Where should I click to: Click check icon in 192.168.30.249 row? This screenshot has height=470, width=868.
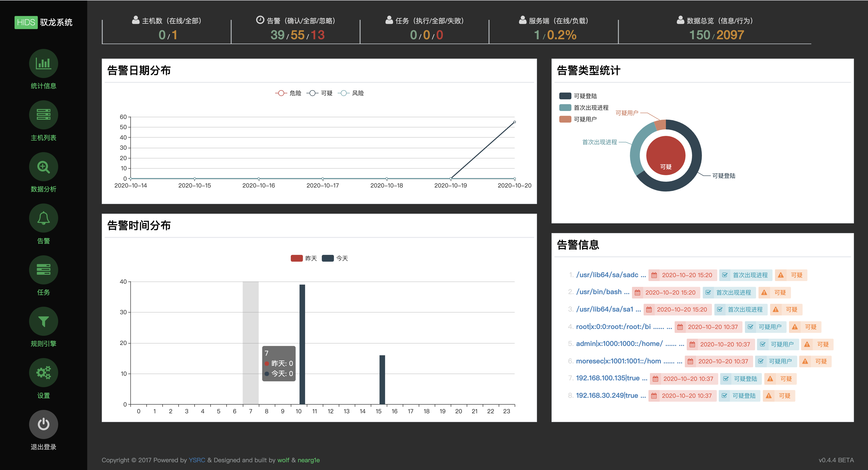point(725,396)
